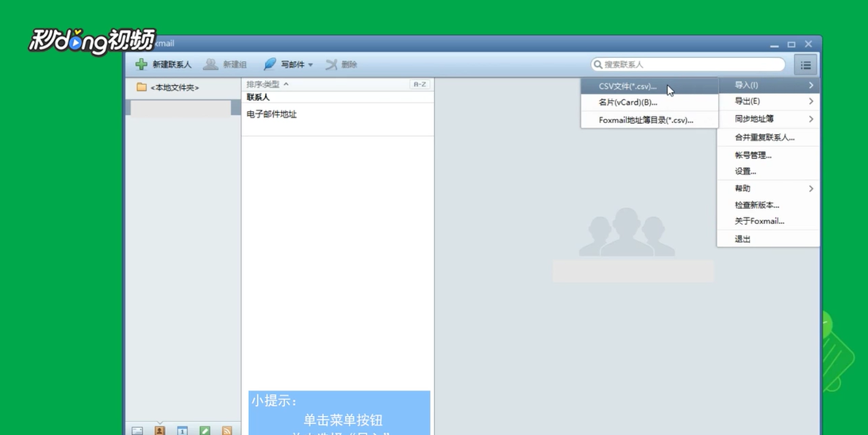Open 设置... from menu
The image size is (868, 435).
768,171
